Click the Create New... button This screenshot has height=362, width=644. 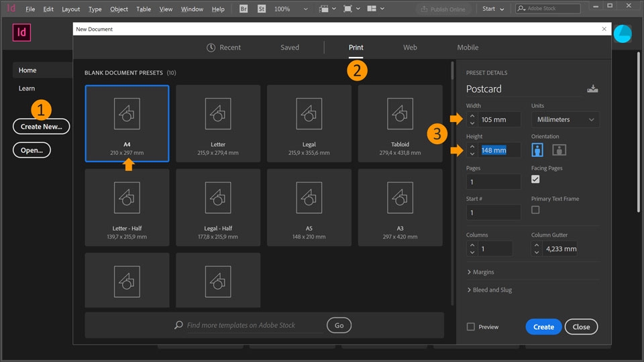[x=41, y=127]
